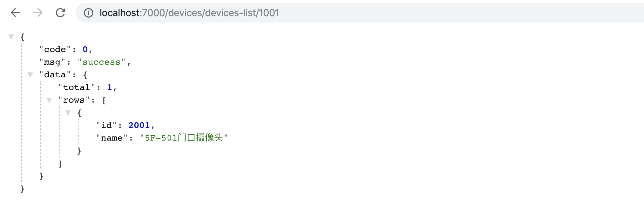The image size is (644, 213).
Task: Click the "total" key
Action: click(x=76, y=88)
